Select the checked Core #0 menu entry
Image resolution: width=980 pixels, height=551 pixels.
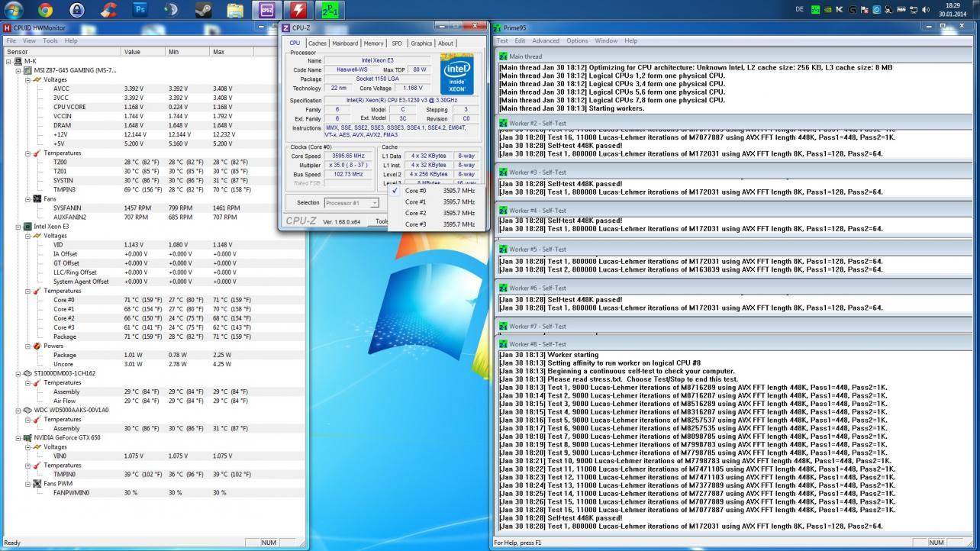437,191
